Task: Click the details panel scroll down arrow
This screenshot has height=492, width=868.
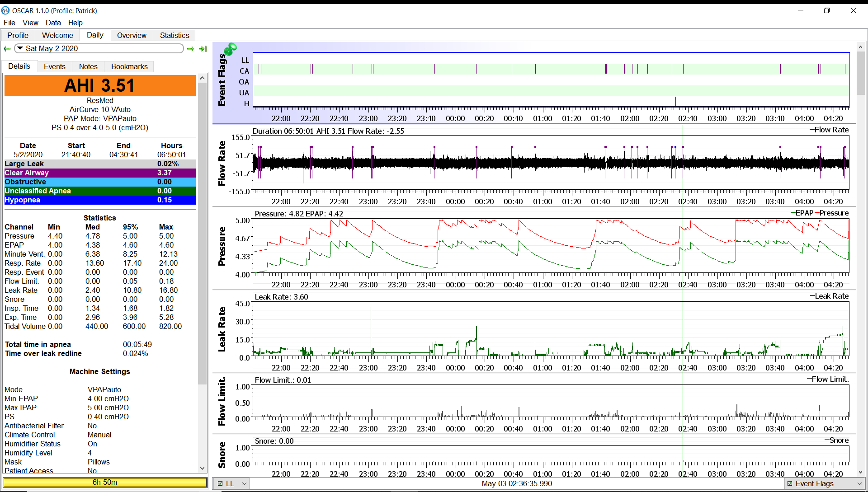Action: (203, 469)
